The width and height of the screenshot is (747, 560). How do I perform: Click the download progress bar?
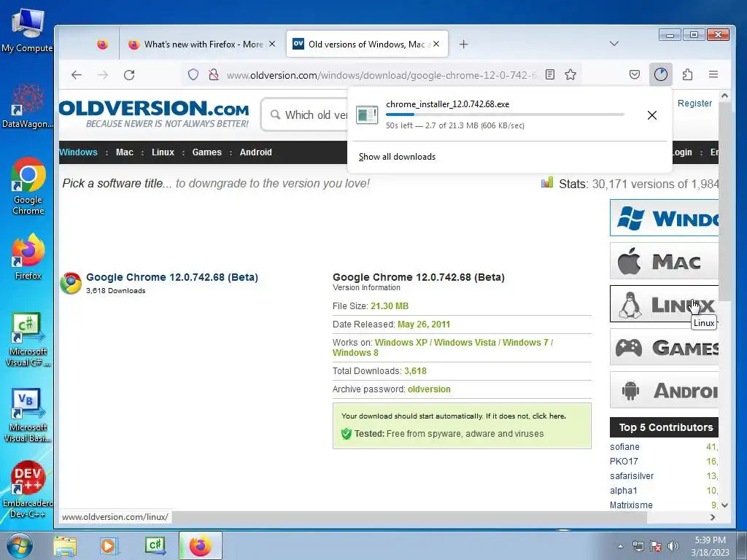point(505,114)
